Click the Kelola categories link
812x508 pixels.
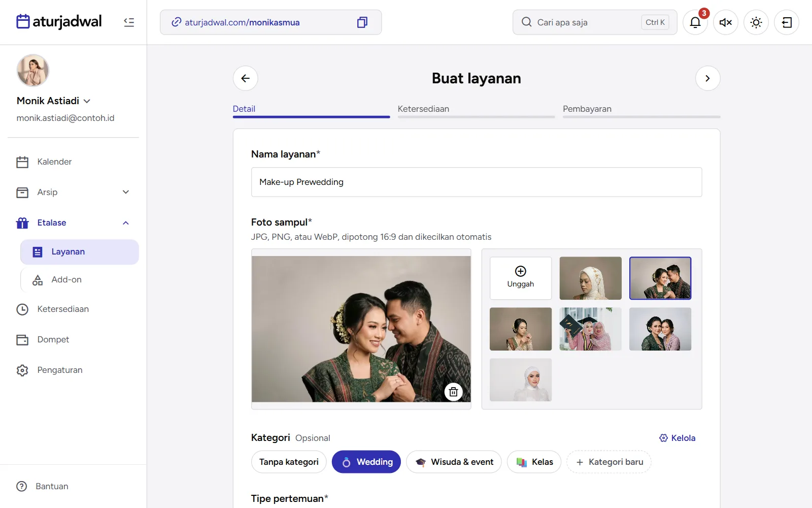click(677, 438)
